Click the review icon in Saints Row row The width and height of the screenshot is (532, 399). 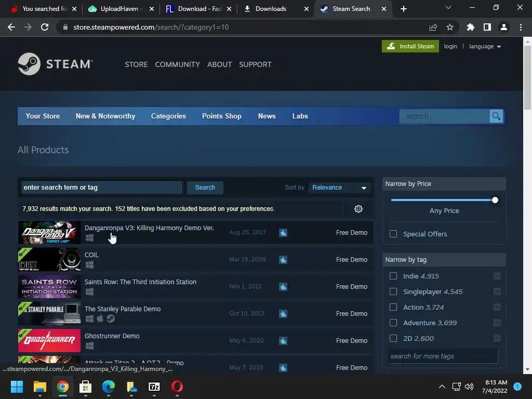[x=283, y=287]
